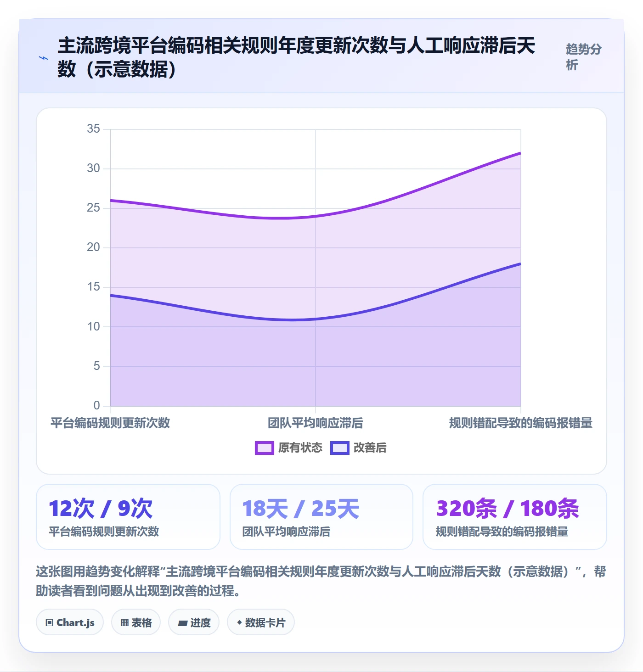The width and height of the screenshot is (643, 672).
Task: Click the 改善后 legend label
Action: click(370, 448)
